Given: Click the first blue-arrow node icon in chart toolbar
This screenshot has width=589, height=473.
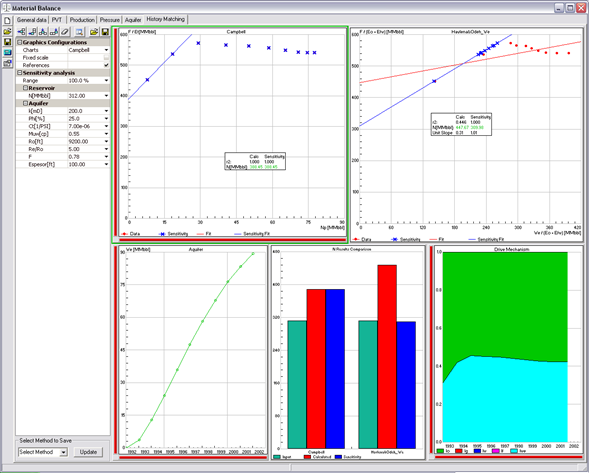Looking at the screenshot, I should (21, 32).
